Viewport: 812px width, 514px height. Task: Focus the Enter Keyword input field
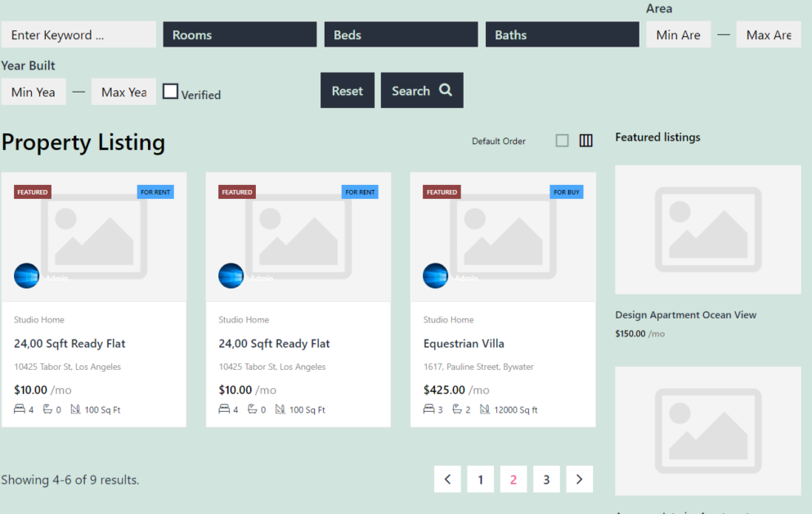(x=79, y=34)
